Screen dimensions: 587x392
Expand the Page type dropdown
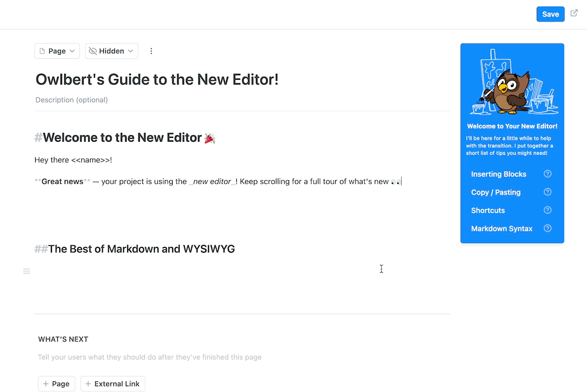click(57, 51)
